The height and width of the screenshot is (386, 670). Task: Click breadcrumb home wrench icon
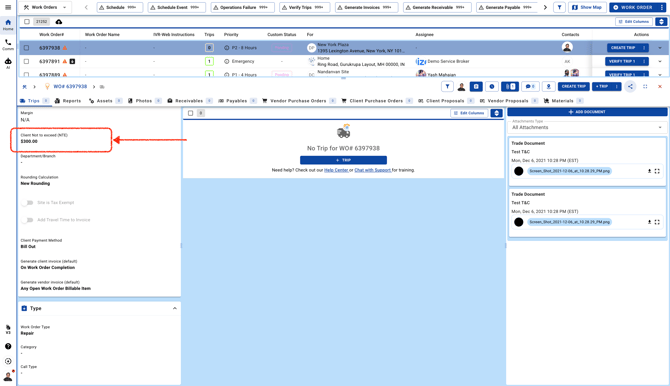click(24, 87)
